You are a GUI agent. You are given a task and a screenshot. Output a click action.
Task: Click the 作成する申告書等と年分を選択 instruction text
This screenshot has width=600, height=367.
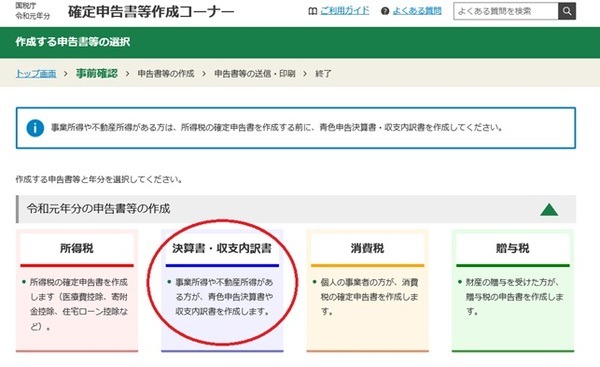coord(99,179)
